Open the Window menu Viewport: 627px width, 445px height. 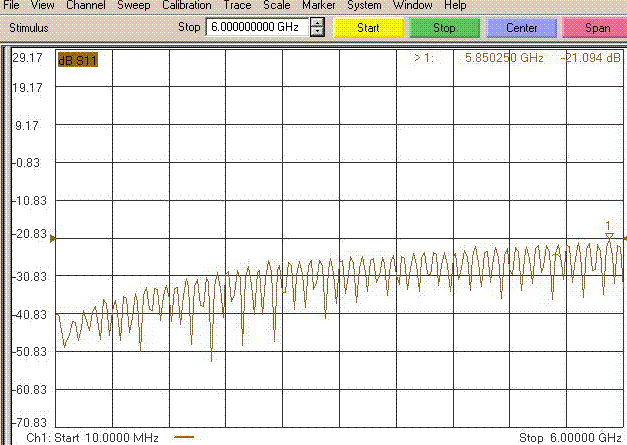(x=413, y=5)
